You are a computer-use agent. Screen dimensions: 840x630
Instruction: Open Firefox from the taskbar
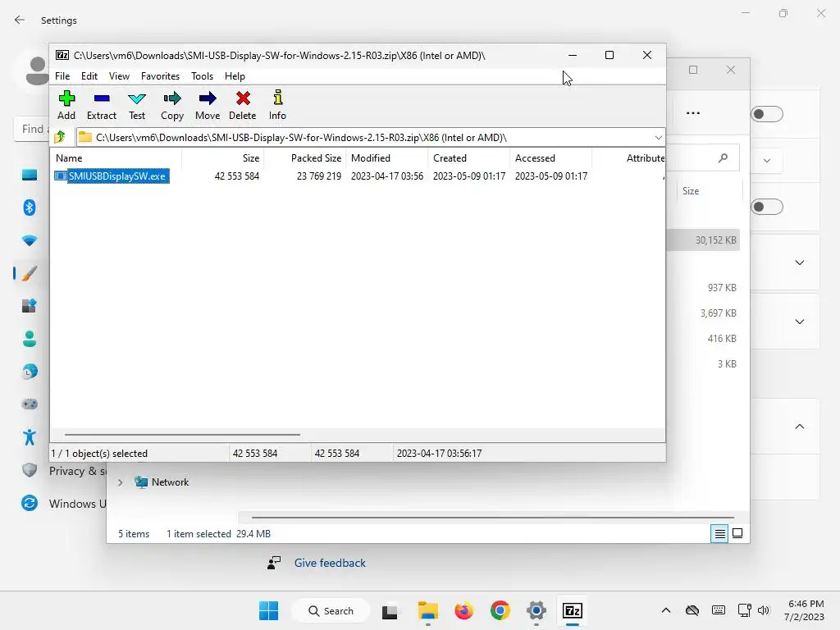point(464,610)
